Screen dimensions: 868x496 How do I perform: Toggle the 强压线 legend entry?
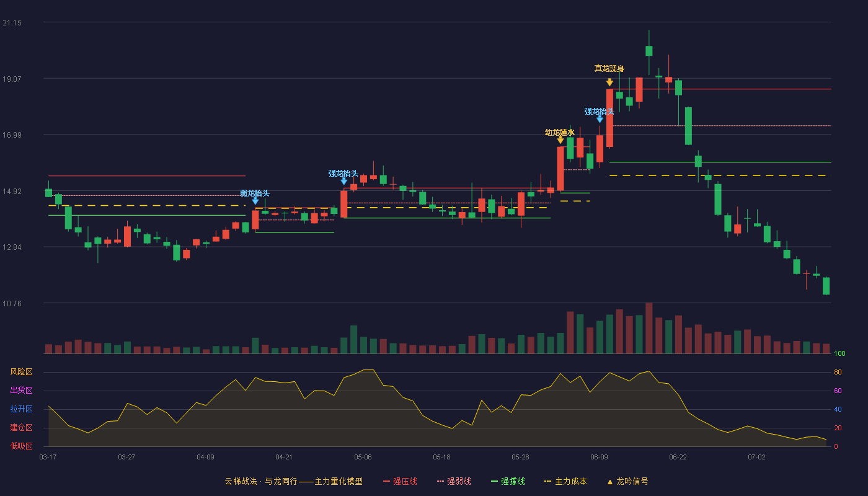pyautogui.click(x=400, y=481)
